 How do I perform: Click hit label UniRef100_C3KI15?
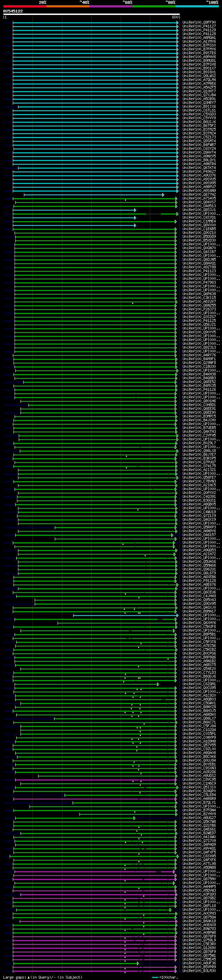pyautogui.click(x=199, y=298)
